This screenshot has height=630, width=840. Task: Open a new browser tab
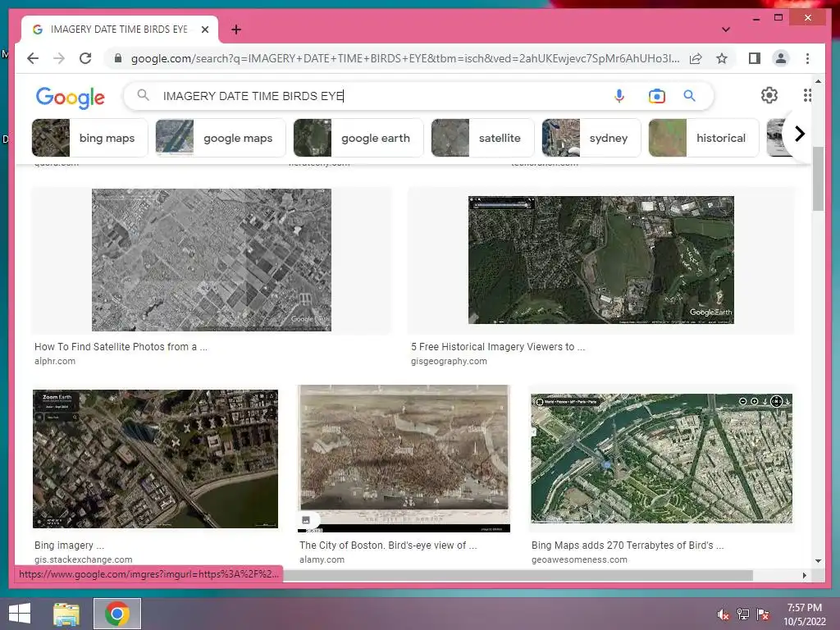236,30
